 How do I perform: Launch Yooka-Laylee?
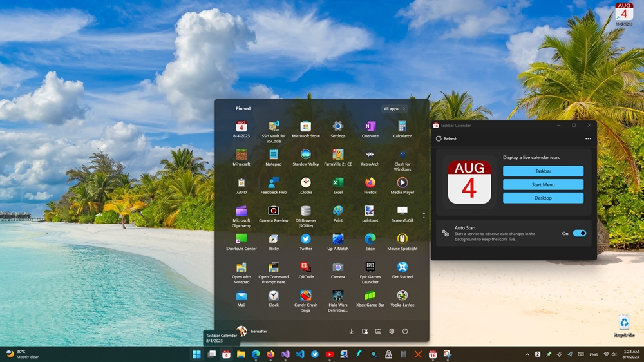tap(402, 299)
